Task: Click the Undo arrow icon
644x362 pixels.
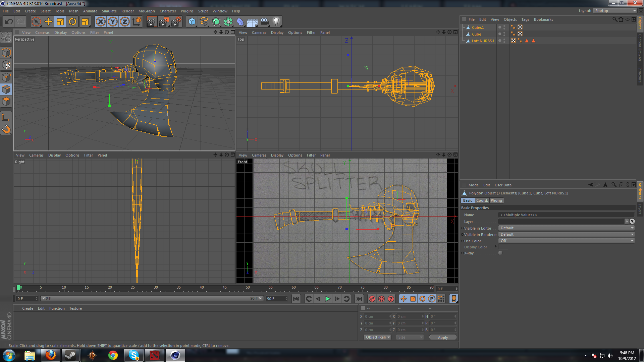Action: [x=9, y=22]
